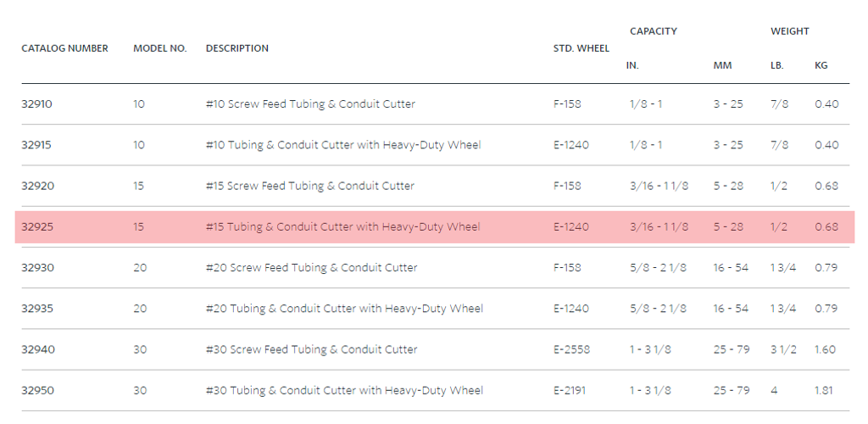Image resolution: width=868 pixels, height=424 pixels.
Task: Click the E-2191 standard wheel cell
Action: (x=570, y=390)
